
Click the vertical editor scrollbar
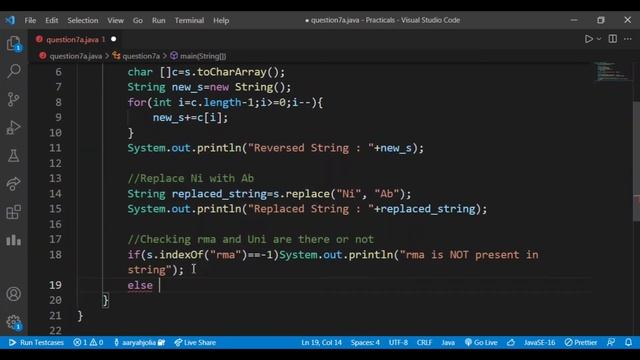[x=636, y=161]
